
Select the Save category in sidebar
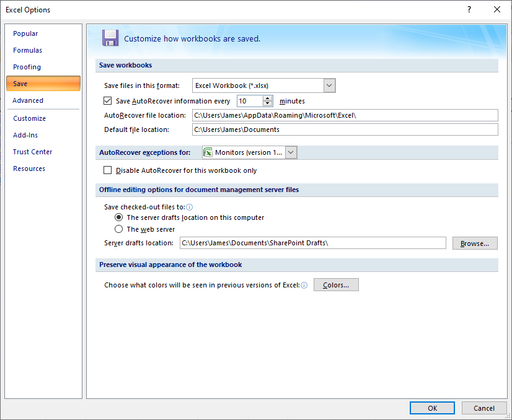coord(43,84)
